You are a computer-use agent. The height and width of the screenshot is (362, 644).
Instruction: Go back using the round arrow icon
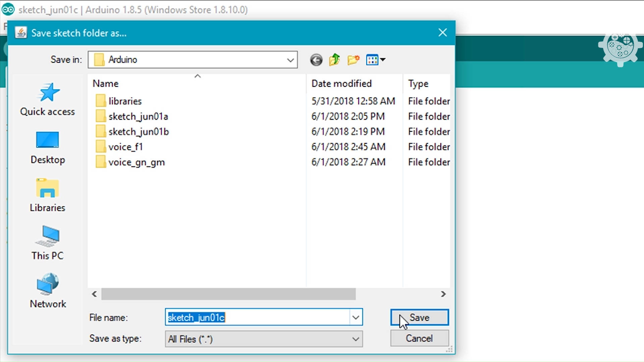tap(316, 60)
